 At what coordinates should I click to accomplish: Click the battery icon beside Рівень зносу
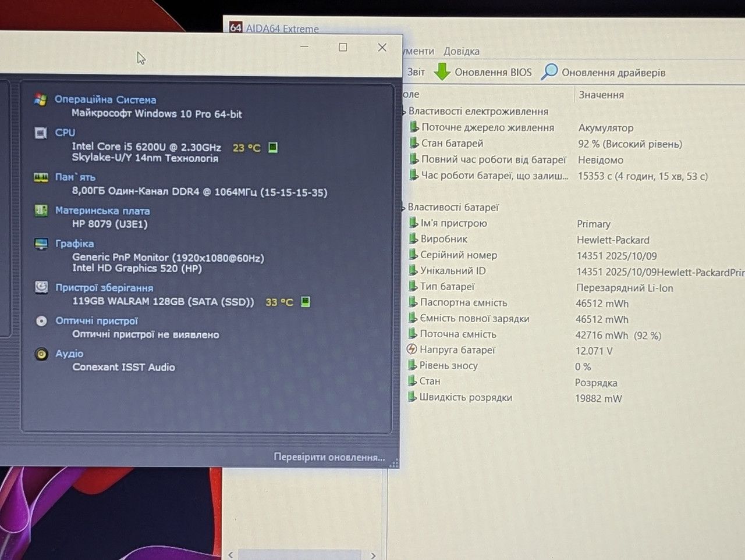[x=413, y=365]
